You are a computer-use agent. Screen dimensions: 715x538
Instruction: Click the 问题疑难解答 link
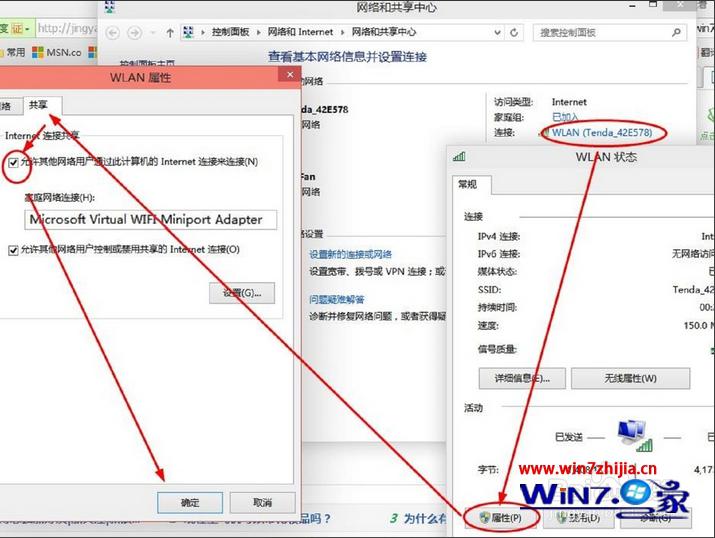click(337, 300)
